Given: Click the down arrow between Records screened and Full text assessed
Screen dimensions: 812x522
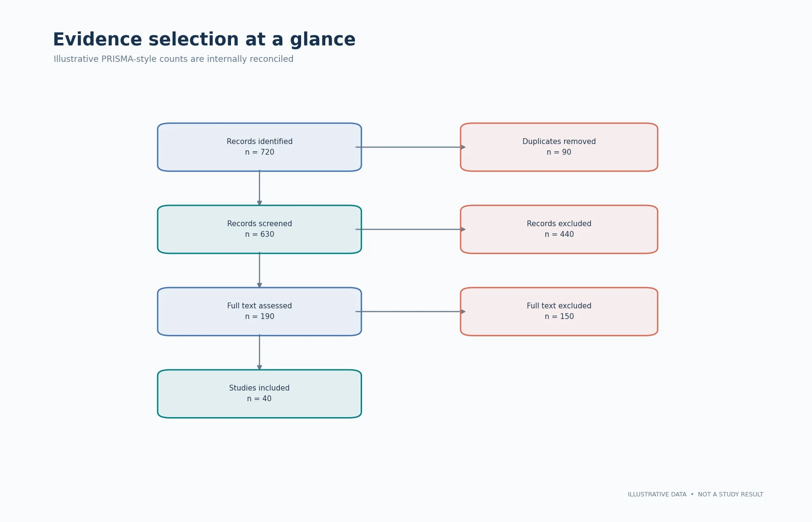Looking at the screenshot, I should [x=260, y=270].
